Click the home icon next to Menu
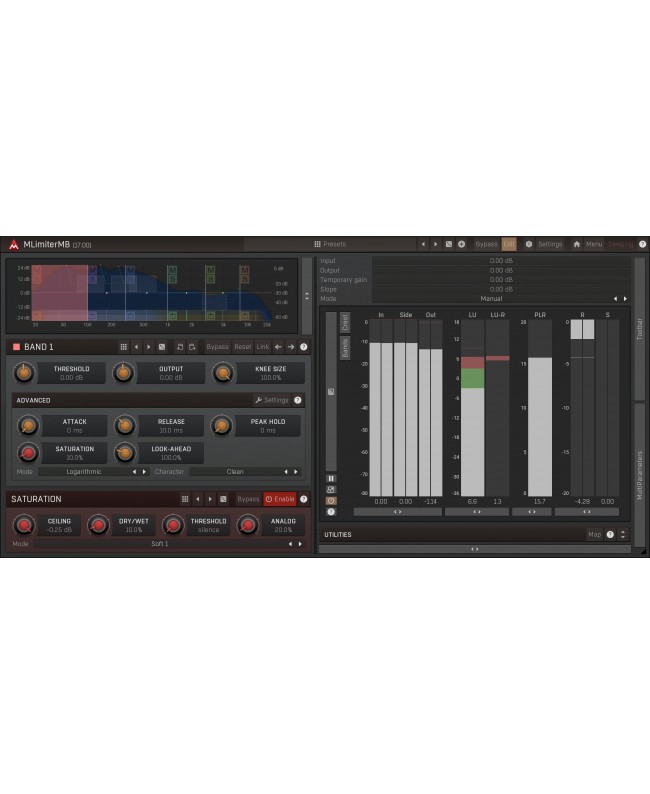The width and height of the screenshot is (650, 794). (x=577, y=244)
